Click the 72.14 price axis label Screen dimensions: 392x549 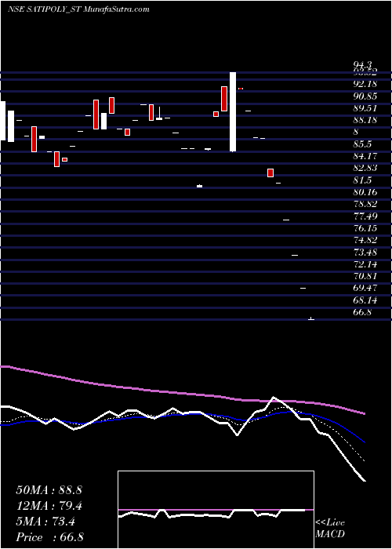pyautogui.click(x=365, y=264)
